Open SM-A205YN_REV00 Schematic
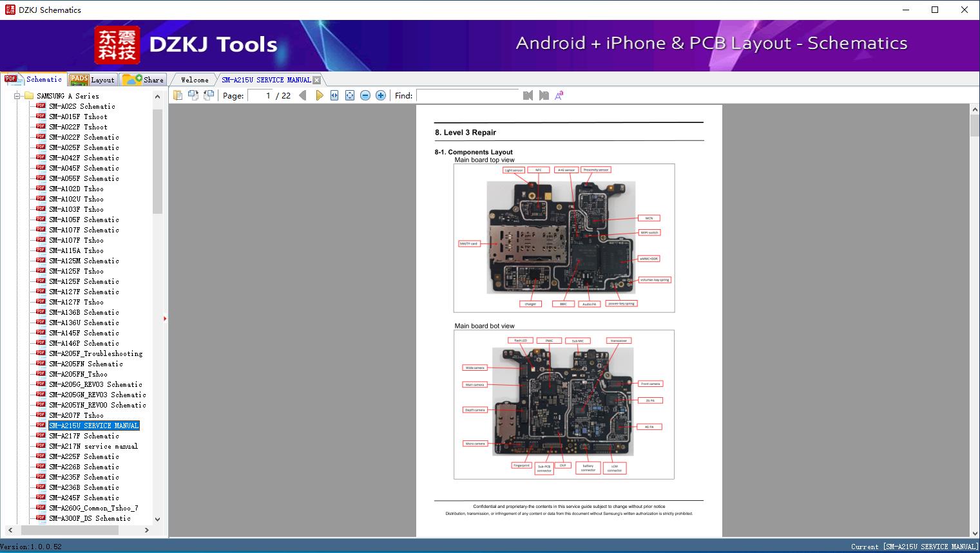This screenshot has width=980, height=553. [x=97, y=405]
